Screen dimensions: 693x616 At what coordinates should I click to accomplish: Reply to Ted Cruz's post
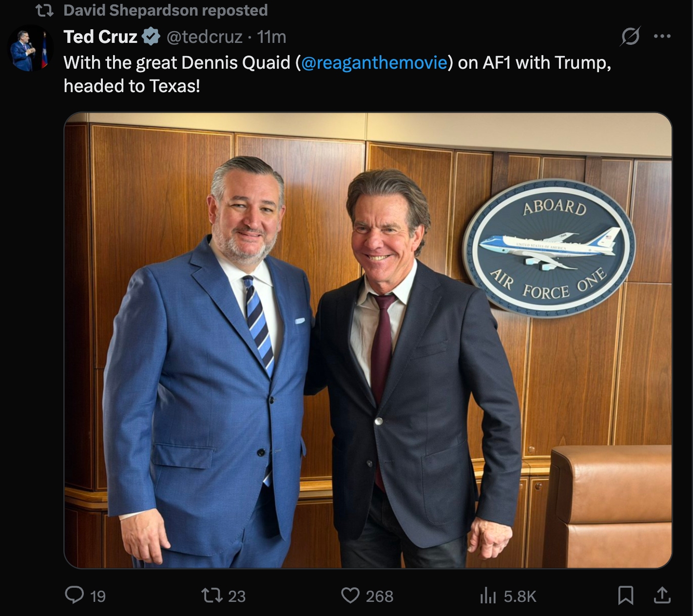click(x=75, y=595)
